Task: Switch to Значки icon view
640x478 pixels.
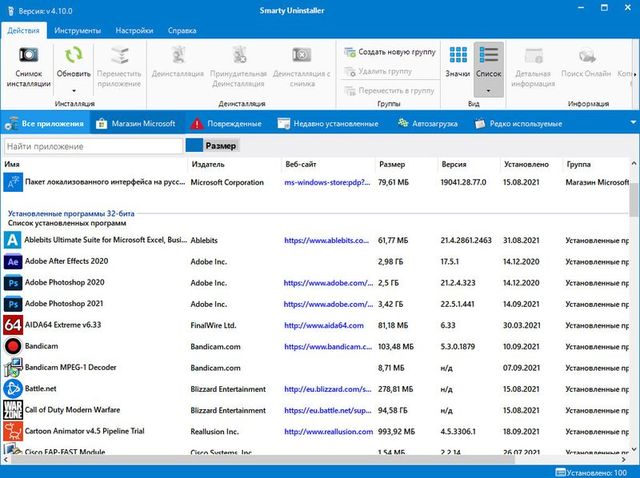Action: (x=458, y=62)
